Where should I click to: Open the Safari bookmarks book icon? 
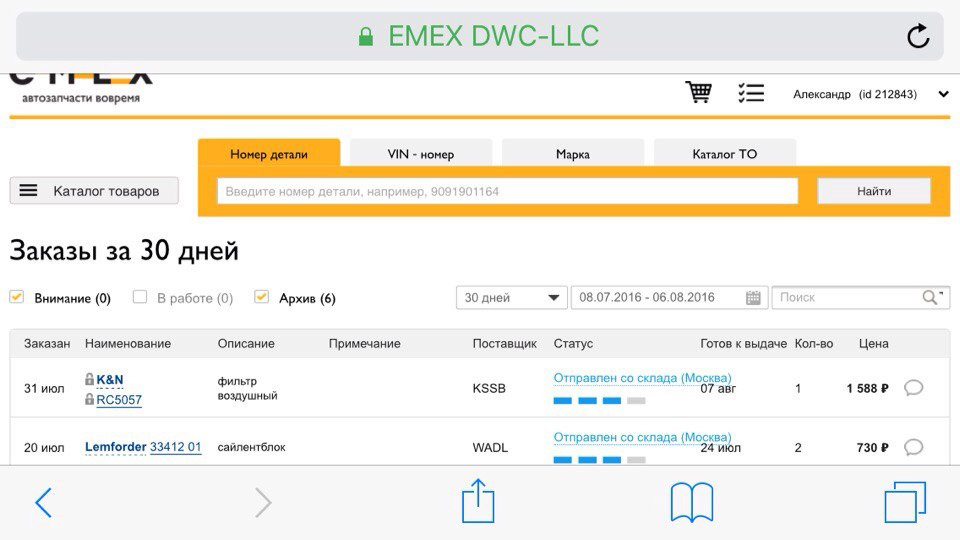(x=692, y=502)
